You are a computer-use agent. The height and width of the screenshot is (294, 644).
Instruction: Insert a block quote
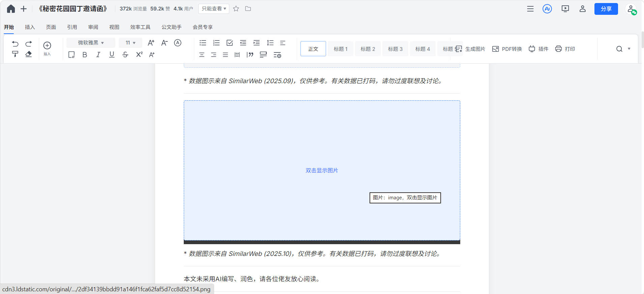pyautogui.click(x=250, y=55)
